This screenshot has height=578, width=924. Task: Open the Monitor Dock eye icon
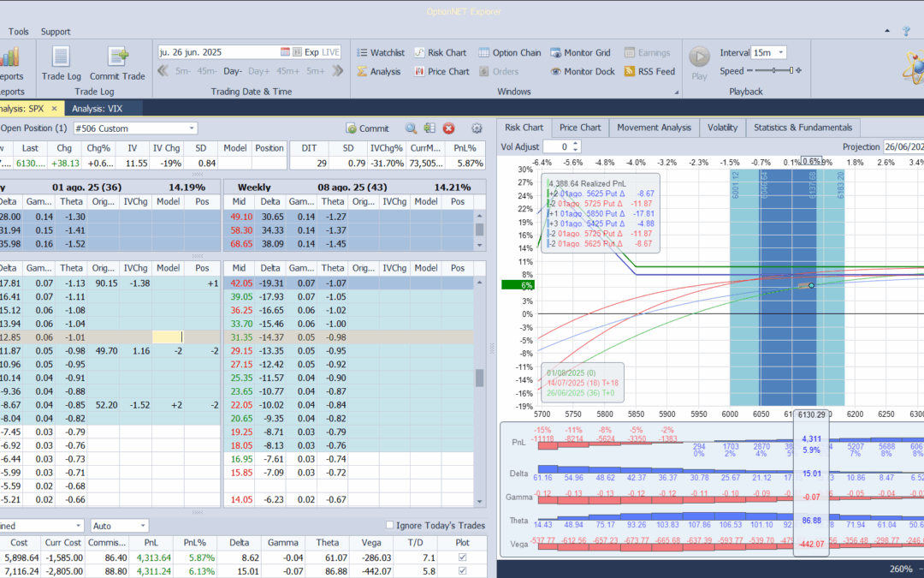click(556, 71)
